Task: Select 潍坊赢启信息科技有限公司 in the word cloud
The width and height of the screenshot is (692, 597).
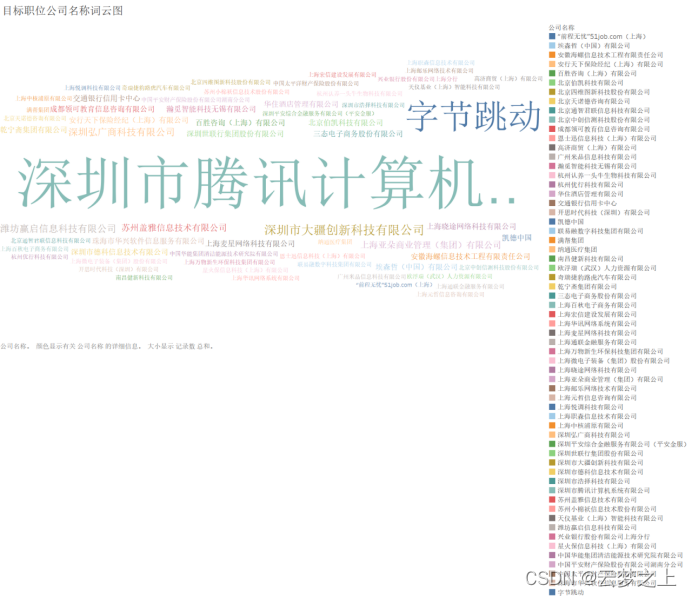Action: click(58, 229)
